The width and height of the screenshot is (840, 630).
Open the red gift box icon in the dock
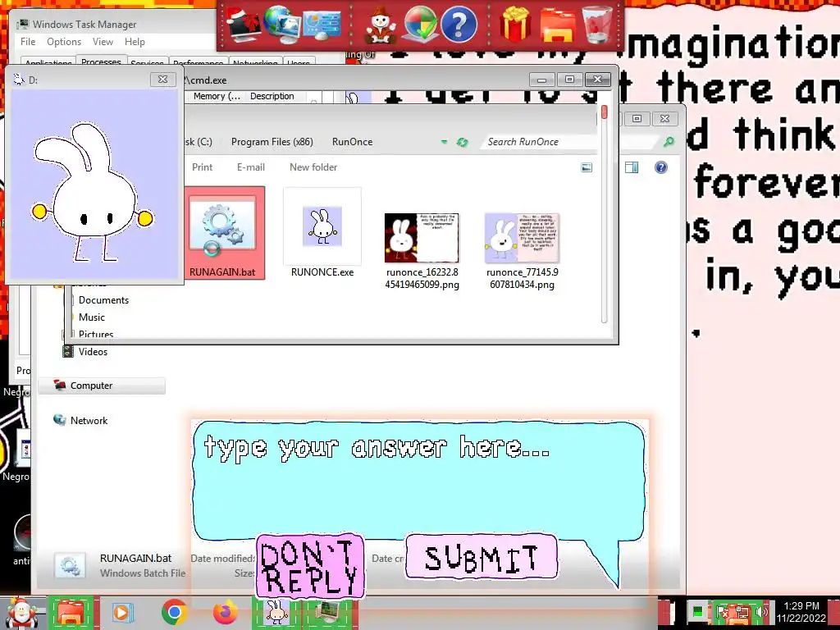coord(515,25)
